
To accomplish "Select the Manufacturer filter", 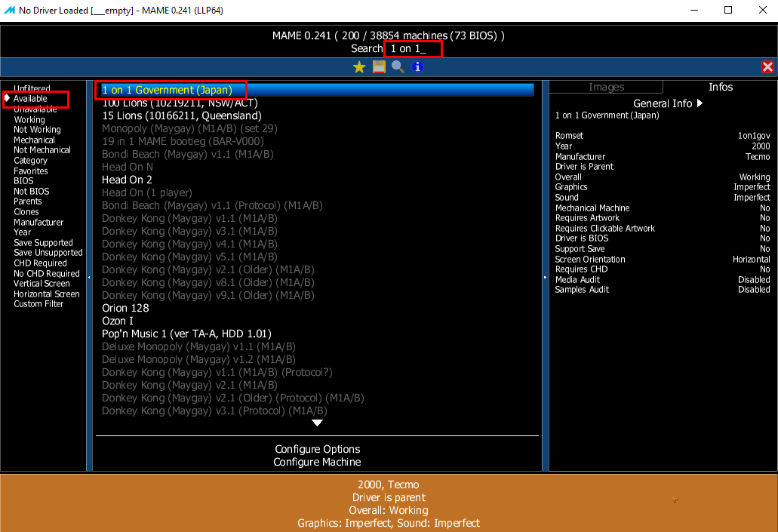I will 38,222.
